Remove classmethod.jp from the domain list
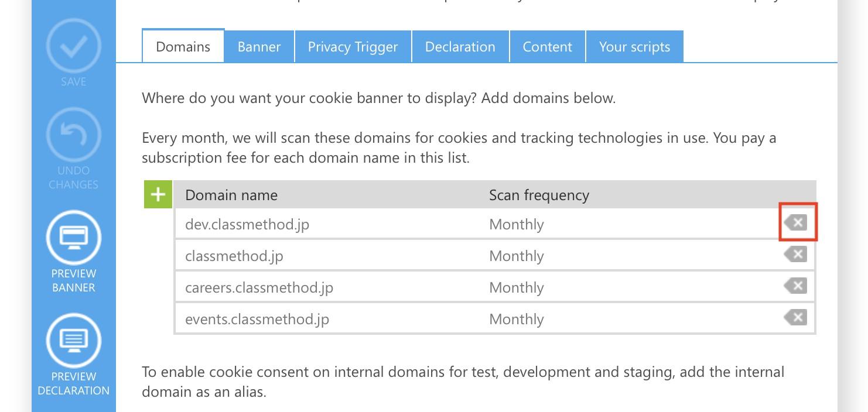The image size is (868, 412). 795,254
